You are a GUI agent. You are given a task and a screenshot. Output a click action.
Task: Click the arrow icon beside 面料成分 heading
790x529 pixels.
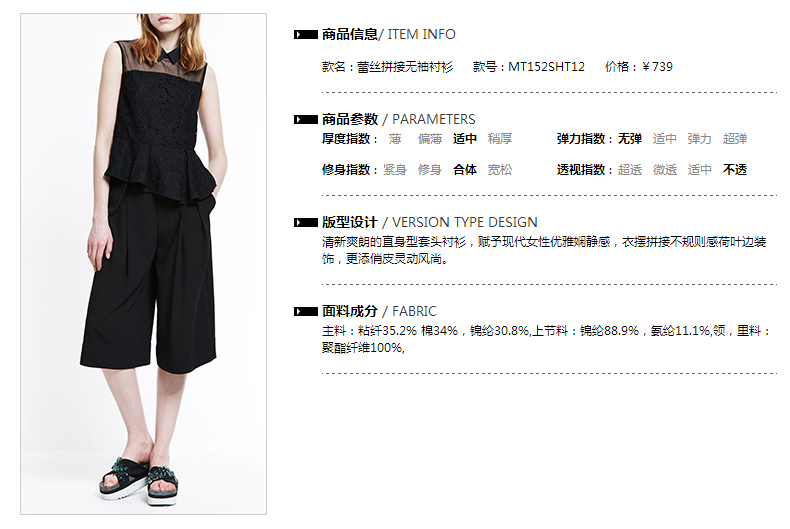[x=305, y=312]
